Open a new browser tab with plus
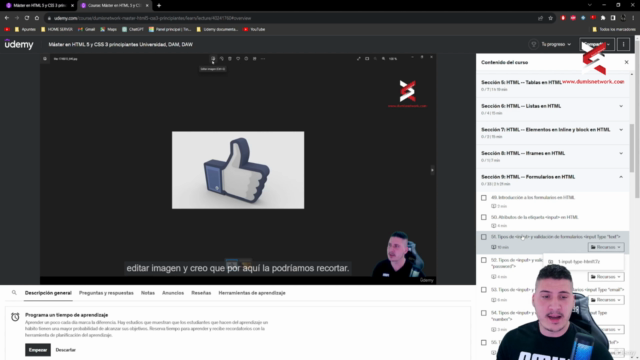640x360 pixels. coord(159,6)
